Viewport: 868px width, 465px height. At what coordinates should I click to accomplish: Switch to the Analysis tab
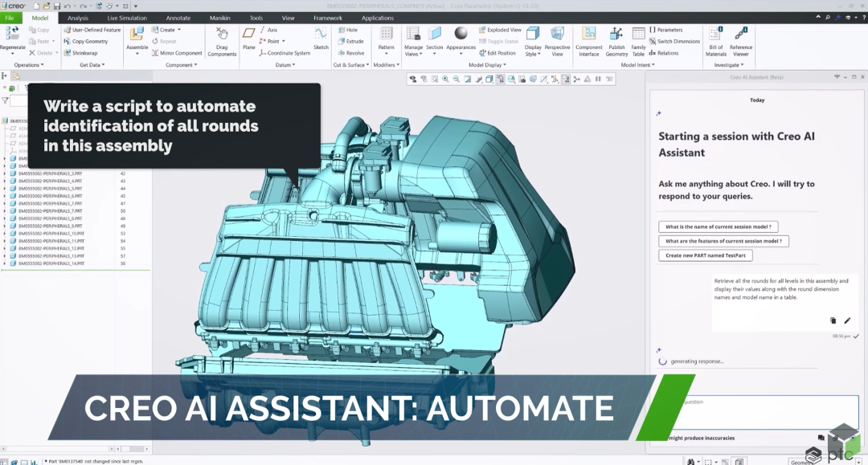tap(77, 18)
